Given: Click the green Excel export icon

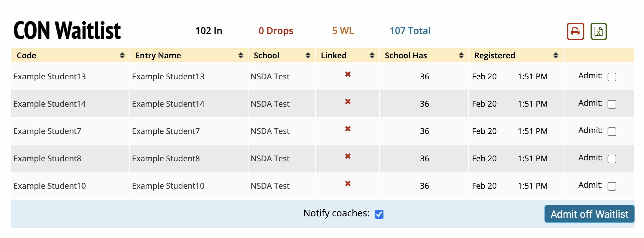Looking at the screenshot, I should coord(599,31).
